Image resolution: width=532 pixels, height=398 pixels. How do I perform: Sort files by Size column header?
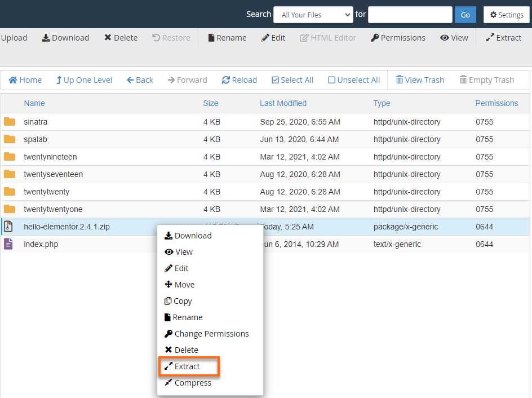211,103
